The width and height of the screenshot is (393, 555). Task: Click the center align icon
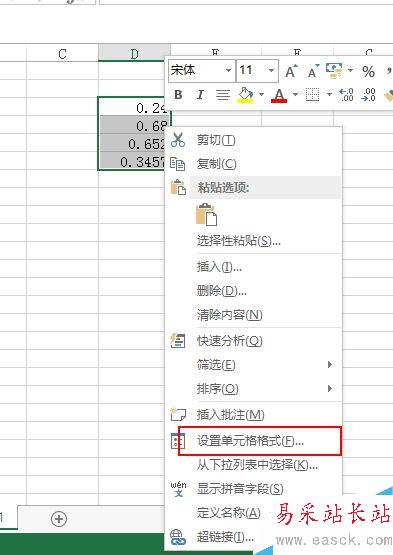point(223,95)
